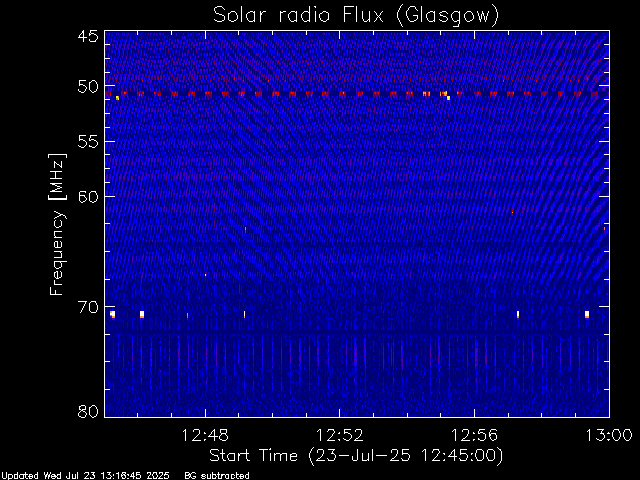Image resolution: width=640 pixels, height=480 pixels.
Task: Click the 70 frequency tick label
Action: tap(88, 307)
